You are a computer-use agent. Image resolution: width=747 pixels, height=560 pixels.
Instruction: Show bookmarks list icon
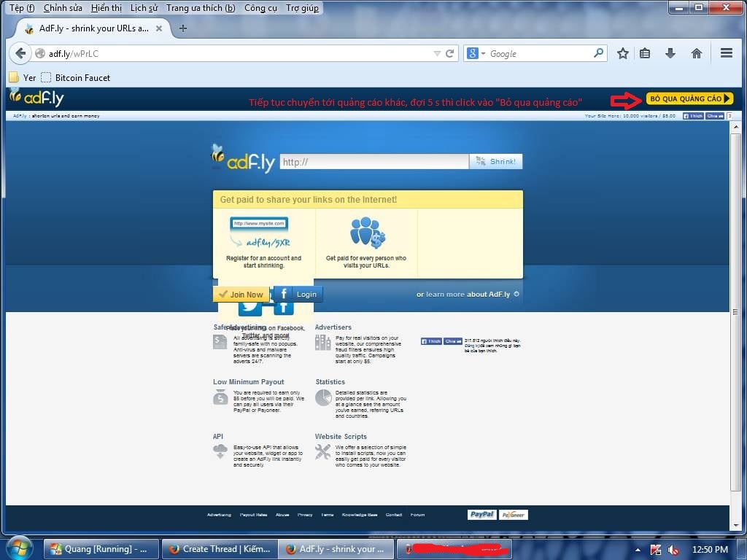coord(645,53)
